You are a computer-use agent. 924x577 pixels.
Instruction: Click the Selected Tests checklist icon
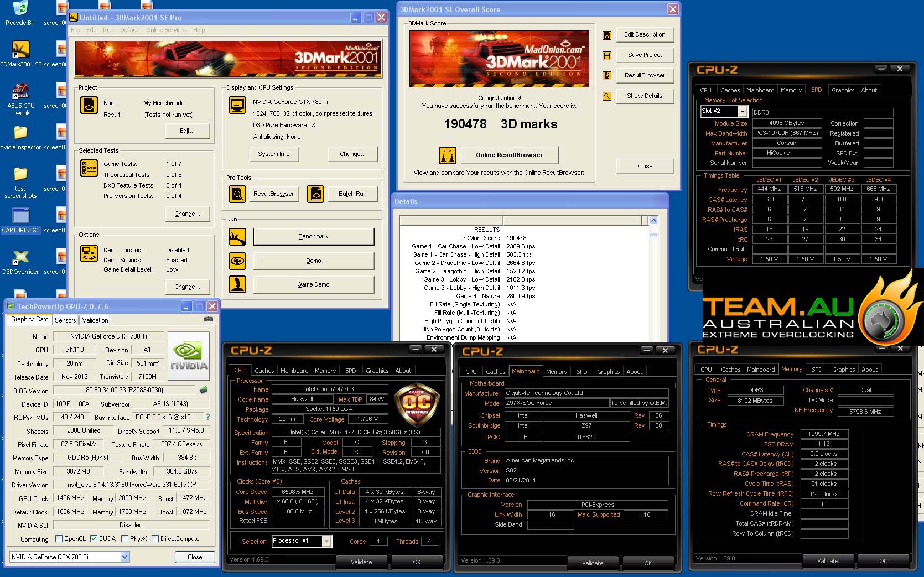coord(89,168)
